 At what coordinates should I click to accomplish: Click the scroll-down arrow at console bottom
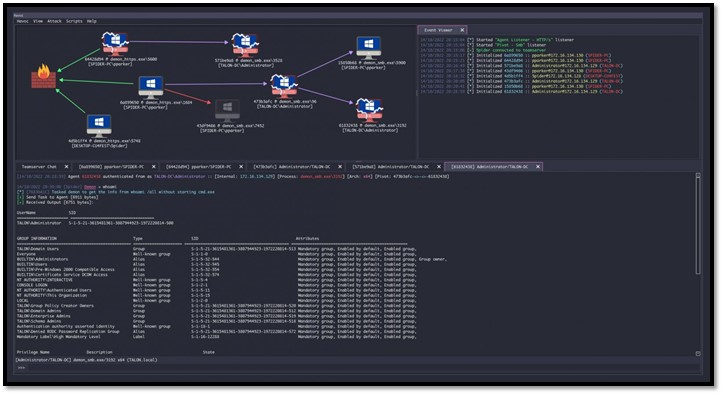coord(698,354)
